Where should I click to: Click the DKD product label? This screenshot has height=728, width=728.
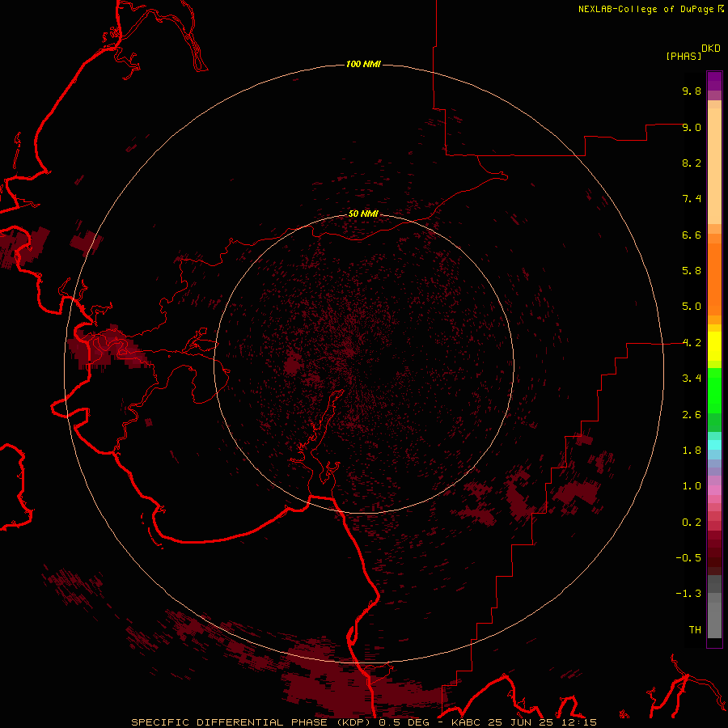click(711, 49)
